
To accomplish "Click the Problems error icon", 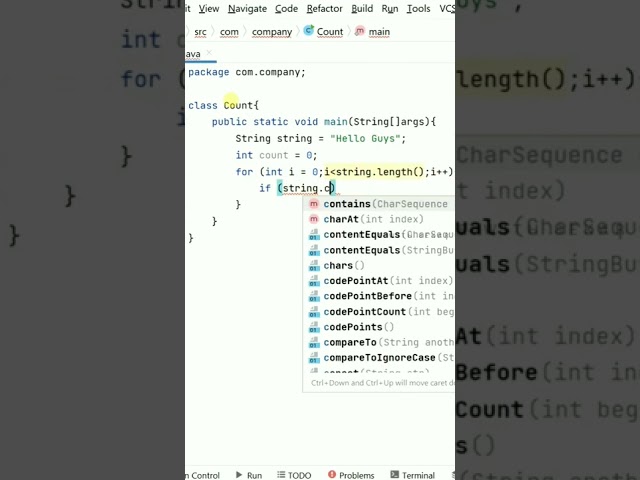I will (332, 474).
